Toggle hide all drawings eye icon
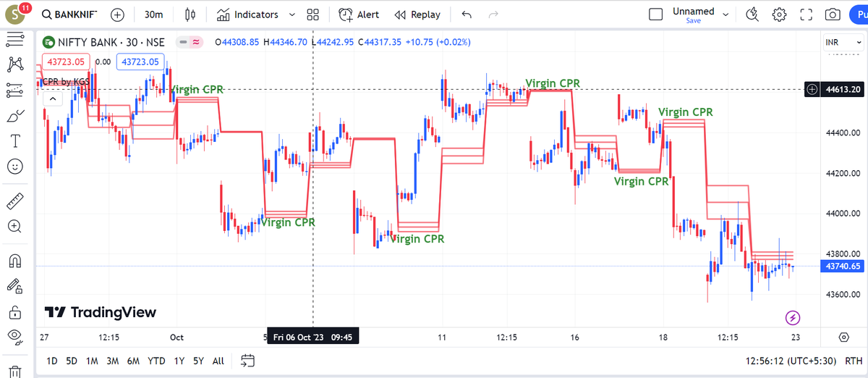 pyautogui.click(x=14, y=336)
